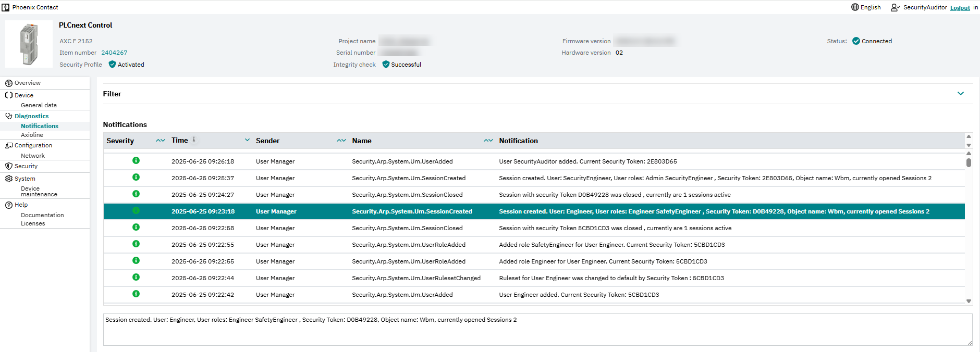This screenshot has width=980, height=352.
Task: Select 'User SecurityAuditor added' notification text
Action: click(588, 161)
